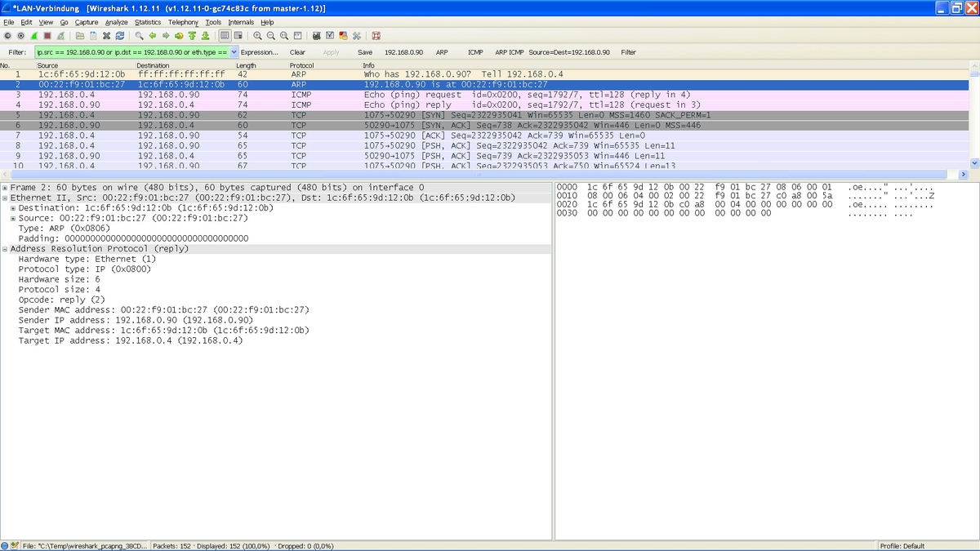Go to packet number icon
Screen dimensions: 980x551
pos(179,36)
